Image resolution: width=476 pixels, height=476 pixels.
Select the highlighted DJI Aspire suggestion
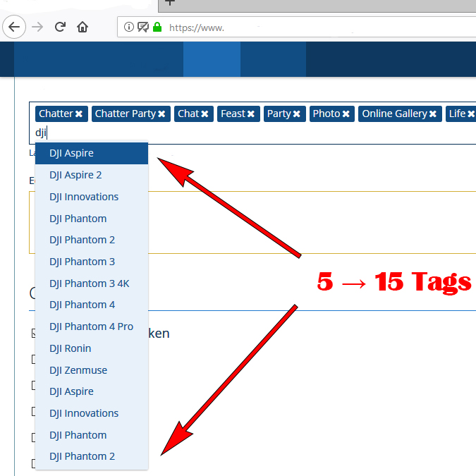coord(92,153)
